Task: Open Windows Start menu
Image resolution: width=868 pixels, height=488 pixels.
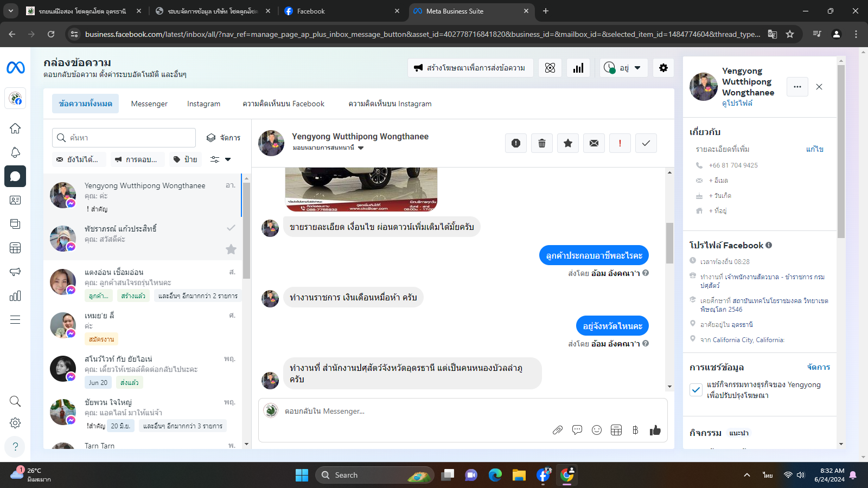Action: point(302,475)
